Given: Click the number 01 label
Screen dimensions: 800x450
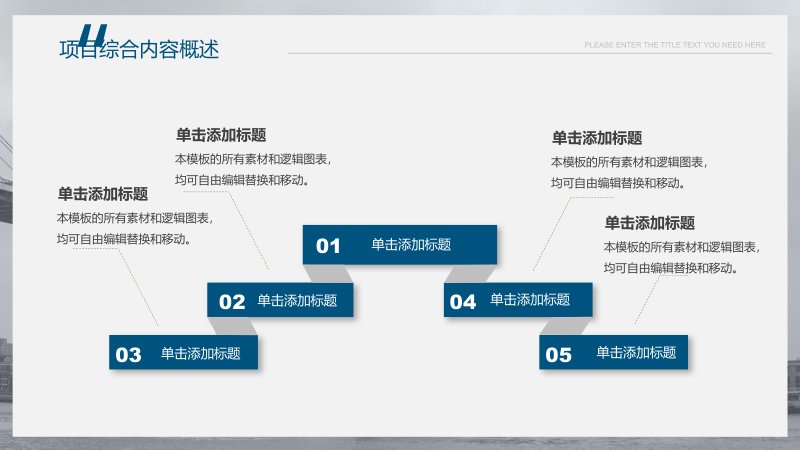Looking at the screenshot, I should (328, 246).
